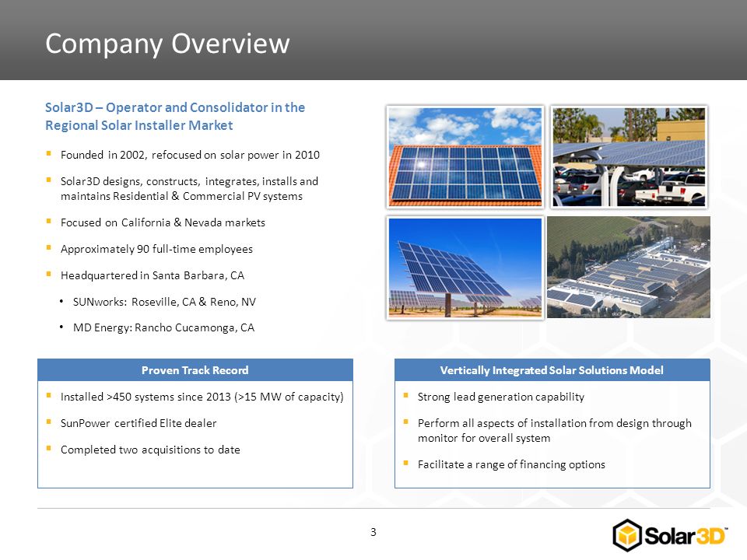Click "SunPower certified Elite dealer"
Image resolution: width=747 pixels, height=560 pixels.
pyautogui.click(x=139, y=423)
